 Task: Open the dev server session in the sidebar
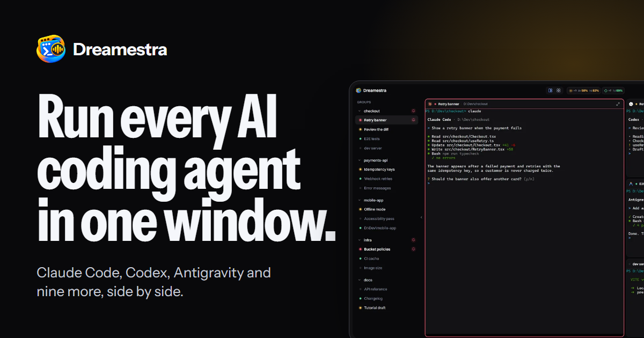pyautogui.click(x=386, y=148)
